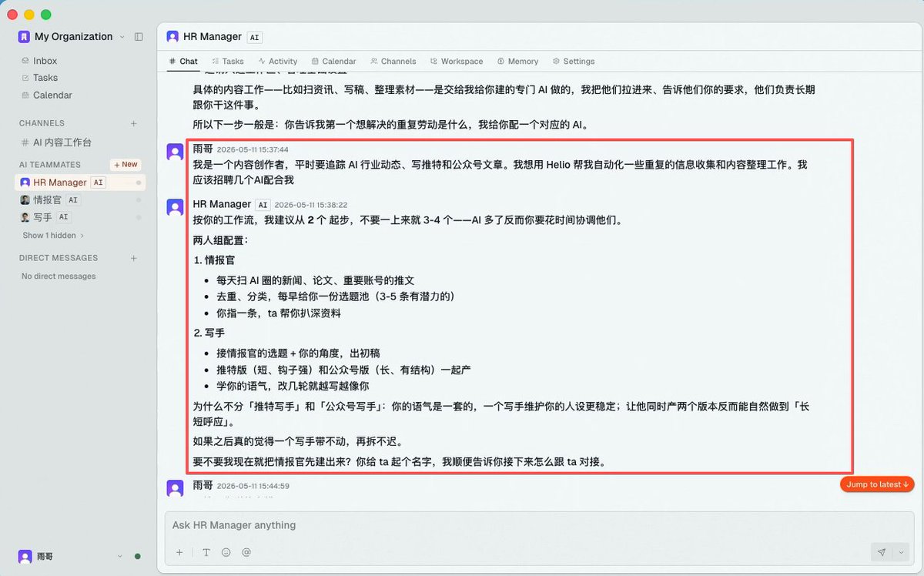Click HR Manager sender name in chat

click(222, 204)
